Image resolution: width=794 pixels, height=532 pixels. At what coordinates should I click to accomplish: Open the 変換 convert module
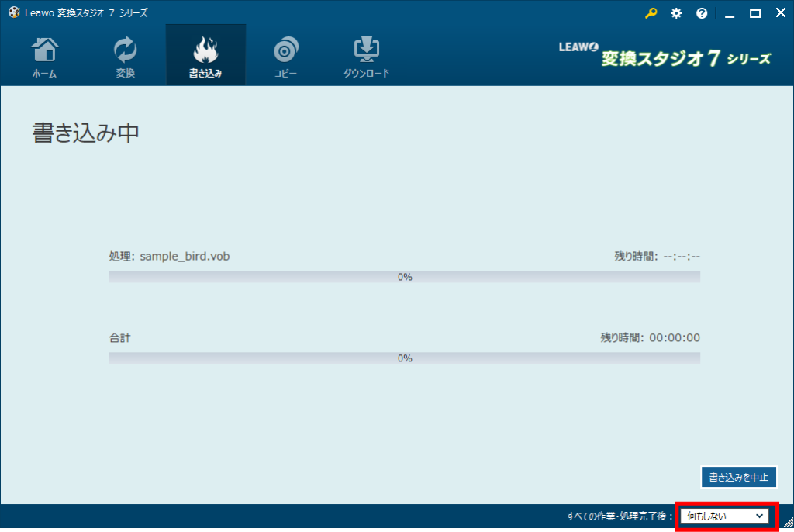[x=125, y=58]
